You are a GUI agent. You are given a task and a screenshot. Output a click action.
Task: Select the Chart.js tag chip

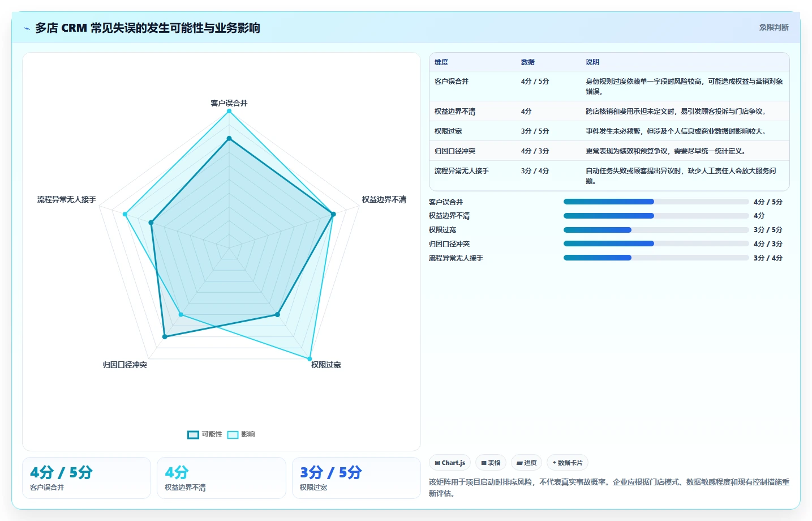pyautogui.click(x=450, y=463)
